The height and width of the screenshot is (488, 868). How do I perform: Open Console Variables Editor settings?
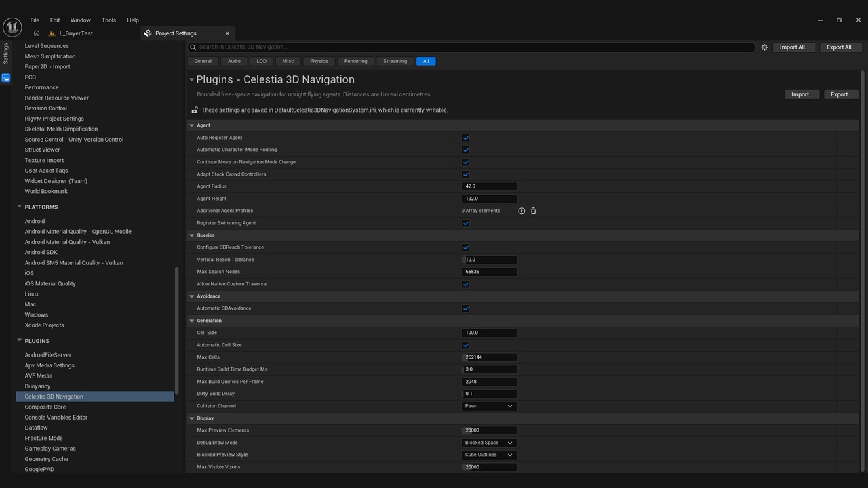pos(56,418)
